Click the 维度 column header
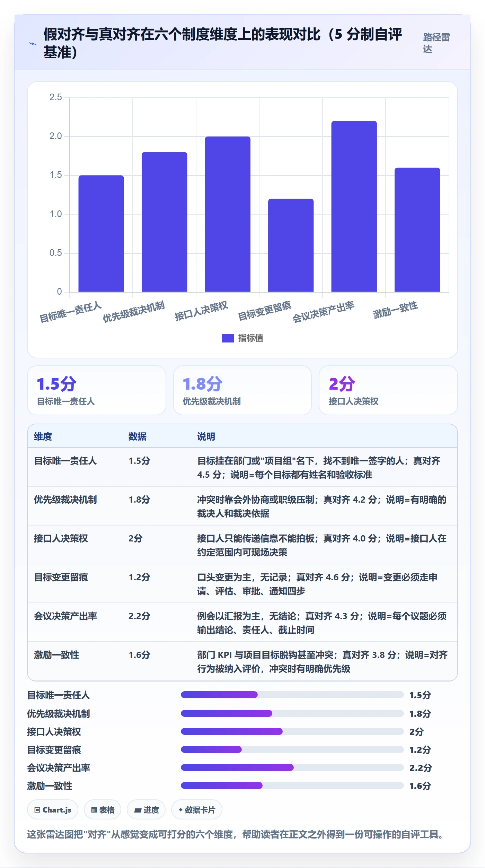 (43, 436)
